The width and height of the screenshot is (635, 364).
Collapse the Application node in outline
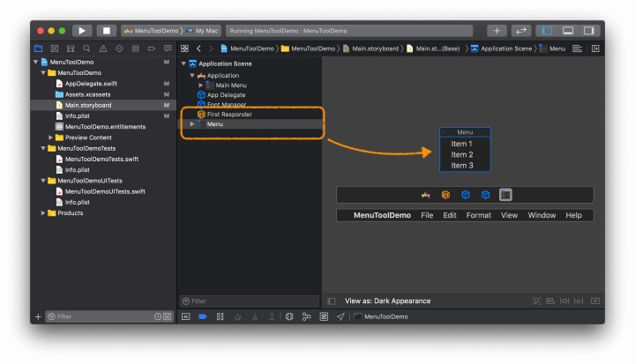[192, 75]
